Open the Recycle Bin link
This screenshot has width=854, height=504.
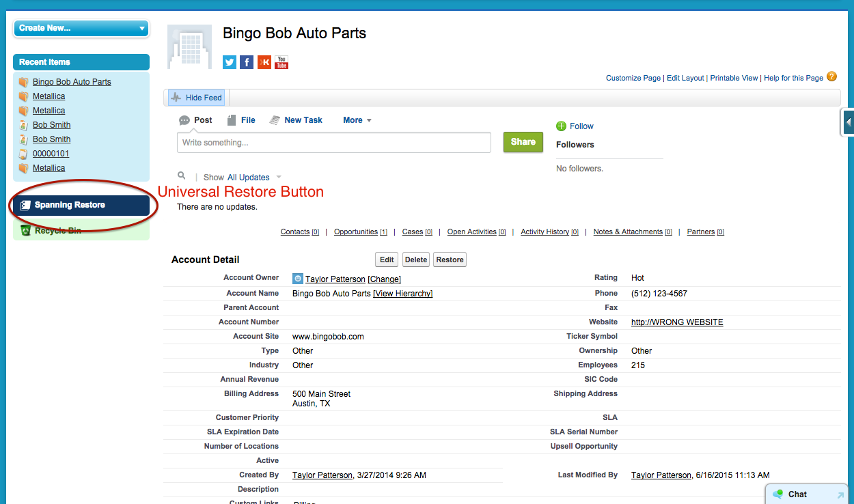pyautogui.click(x=58, y=231)
